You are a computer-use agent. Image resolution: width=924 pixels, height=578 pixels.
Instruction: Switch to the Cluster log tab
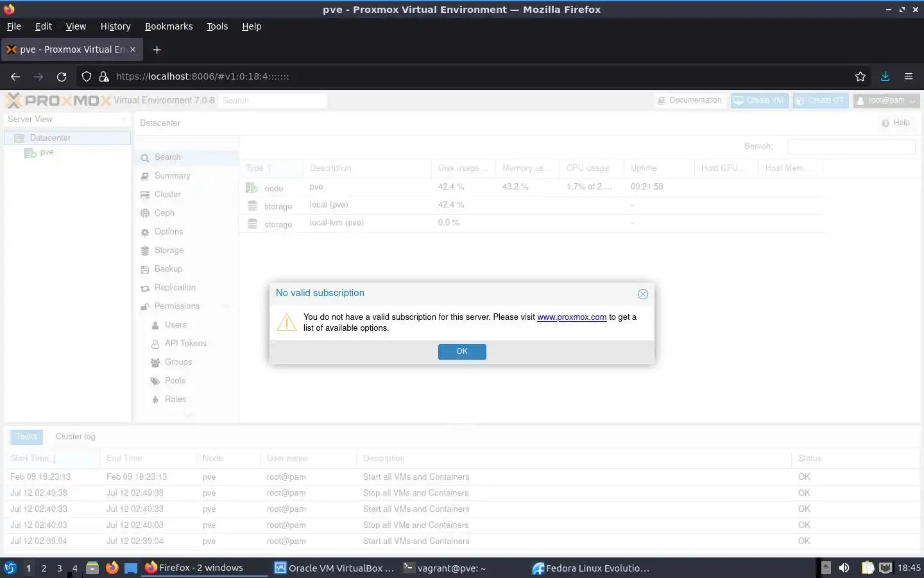pyautogui.click(x=75, y=437)
